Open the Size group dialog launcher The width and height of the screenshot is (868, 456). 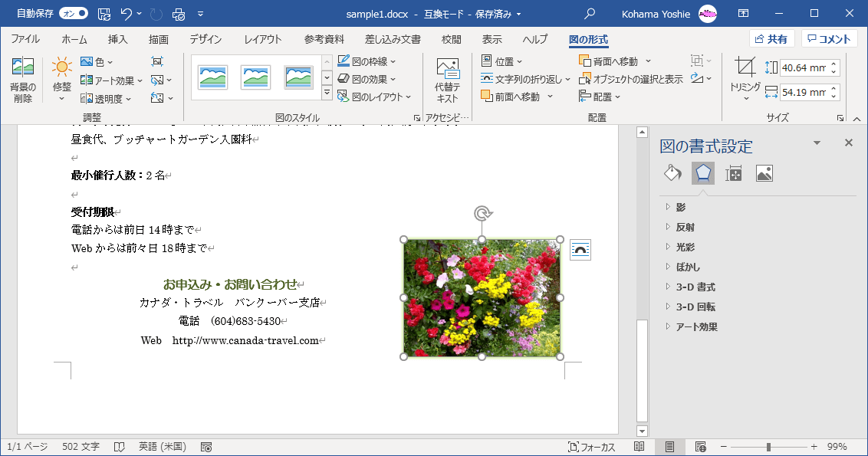tap(840, 118)
